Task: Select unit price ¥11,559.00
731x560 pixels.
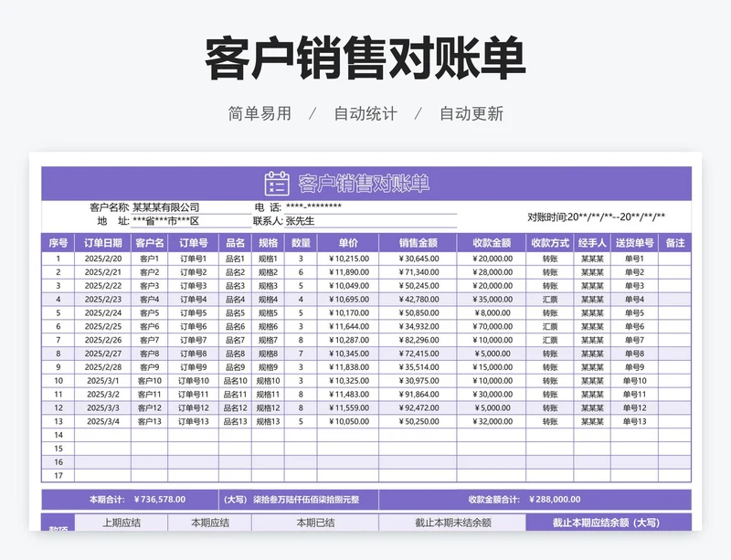Action: tap(349, 408)
